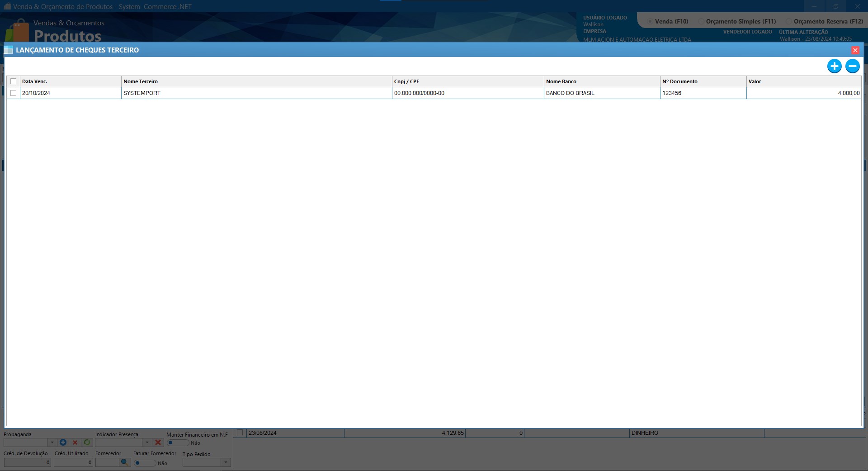This screenshot has height=471, width=868.
Task: Open the Propaganda dropdown
Action: [x=52, y=442]
